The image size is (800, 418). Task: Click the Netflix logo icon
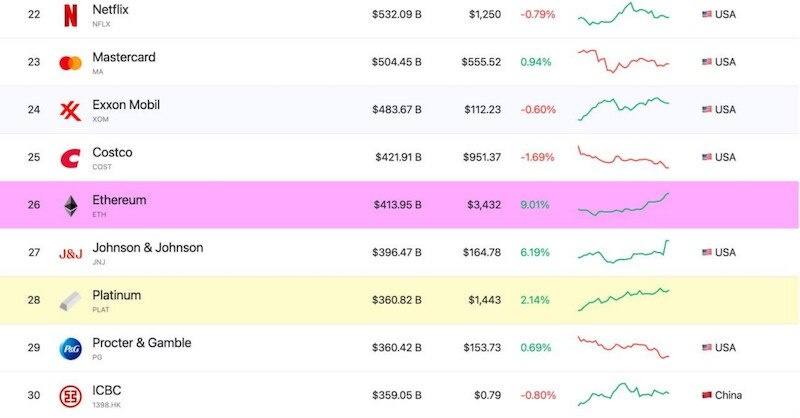[x=70, y=15]
